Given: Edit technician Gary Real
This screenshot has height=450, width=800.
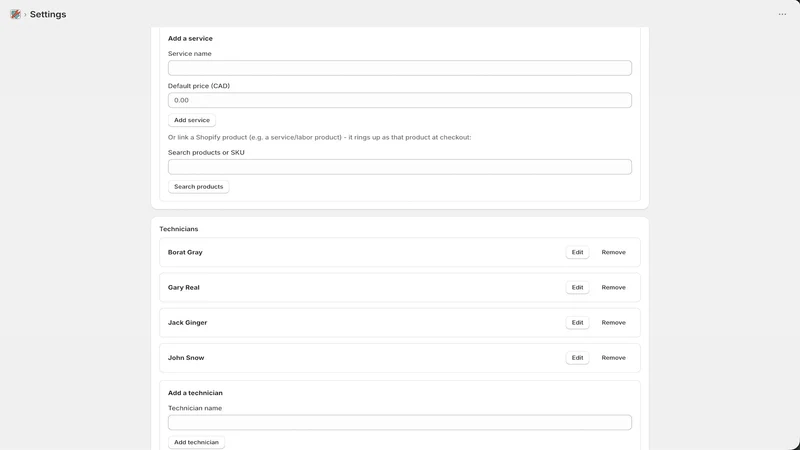Looking at the screenshot, I should point(577,287).
